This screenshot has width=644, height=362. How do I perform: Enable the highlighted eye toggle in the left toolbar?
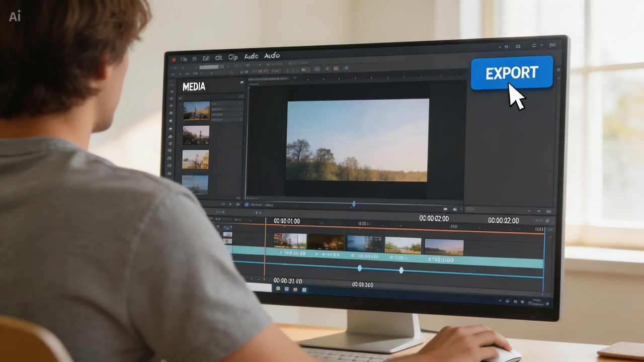[170, 137]
